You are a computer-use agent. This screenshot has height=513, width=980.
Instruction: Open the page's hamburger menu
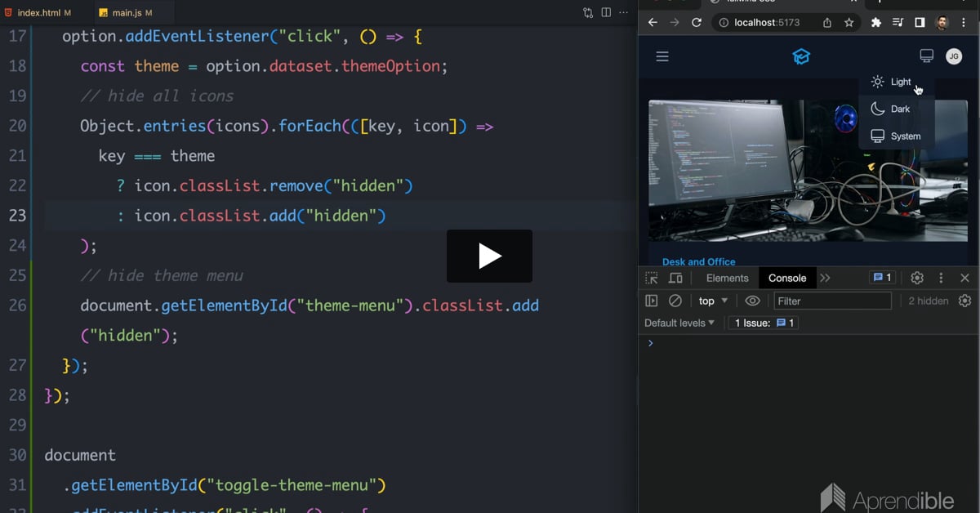pos(662,56)
